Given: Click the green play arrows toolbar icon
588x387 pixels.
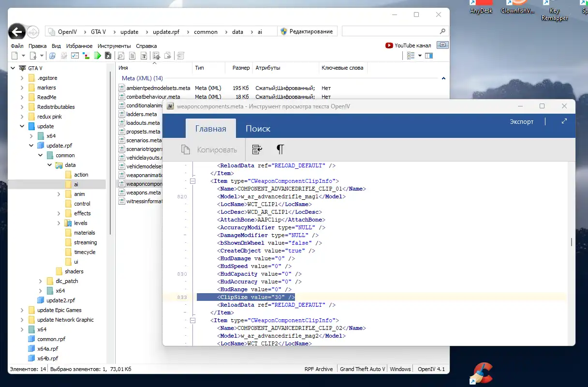Looking at the screenshot, I should tap(98, 56).
